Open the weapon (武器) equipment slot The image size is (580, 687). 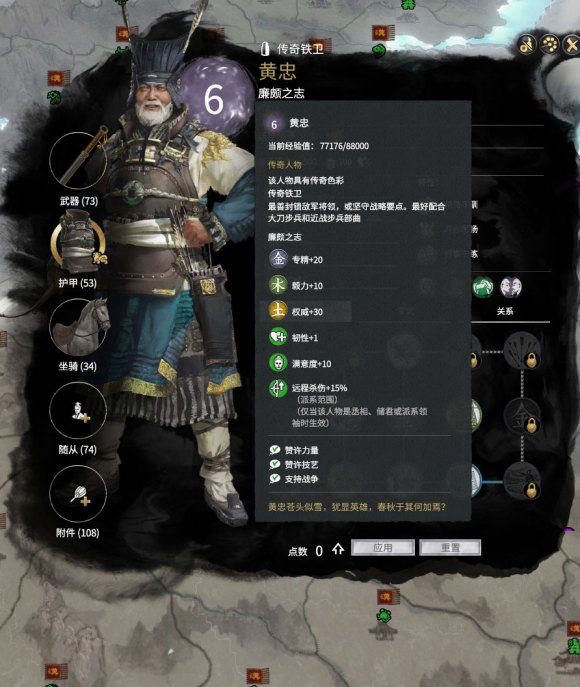point(78,161)
